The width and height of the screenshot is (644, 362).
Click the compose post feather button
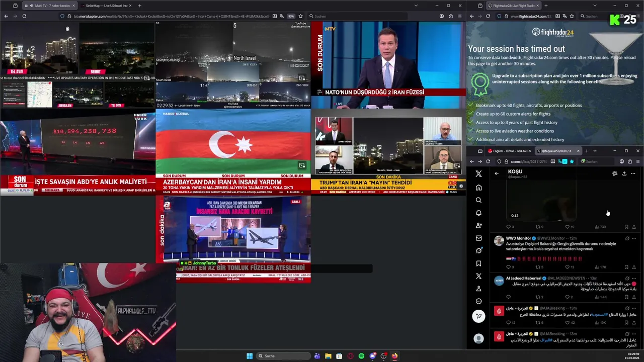pos(478,316)
